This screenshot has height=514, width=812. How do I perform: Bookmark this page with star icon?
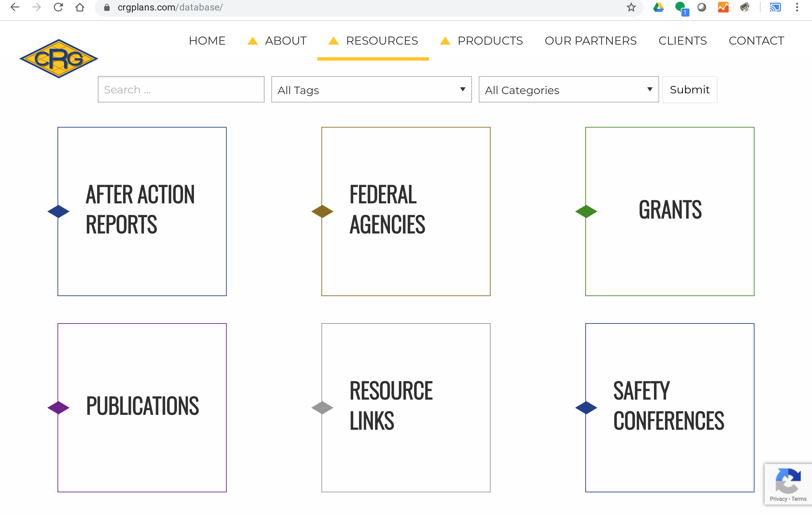coord(631,7)
